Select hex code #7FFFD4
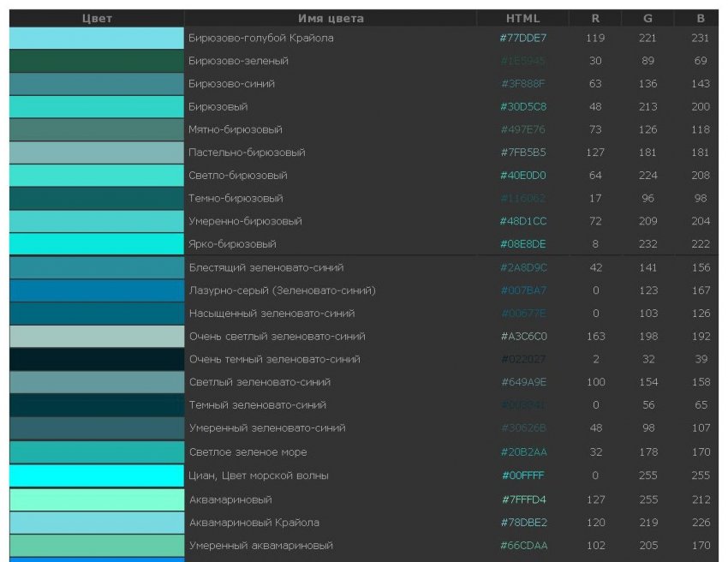The width and height of the screenshot is (728, 562). [523, 499]
